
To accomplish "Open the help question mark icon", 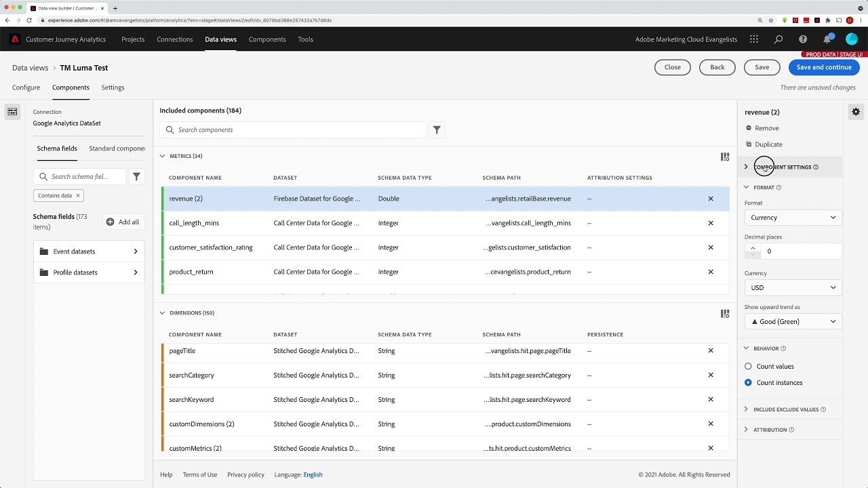I will [803, 39].
